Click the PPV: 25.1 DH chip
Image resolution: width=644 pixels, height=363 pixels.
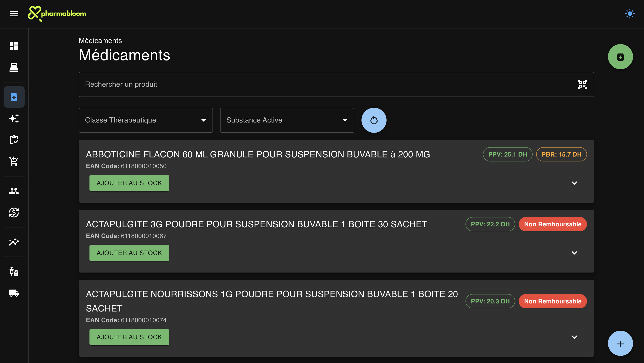(x=508, y=154)
